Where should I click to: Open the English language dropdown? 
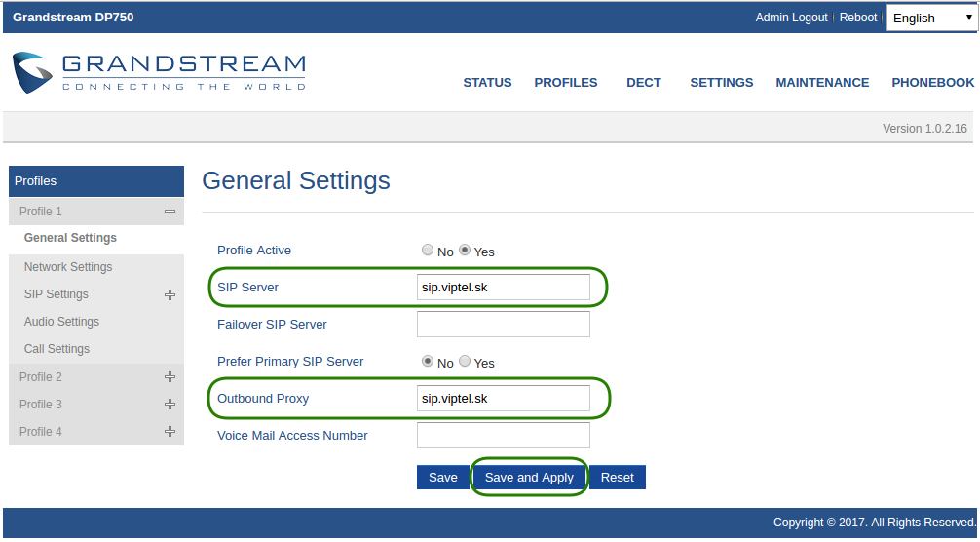[932, 19]
